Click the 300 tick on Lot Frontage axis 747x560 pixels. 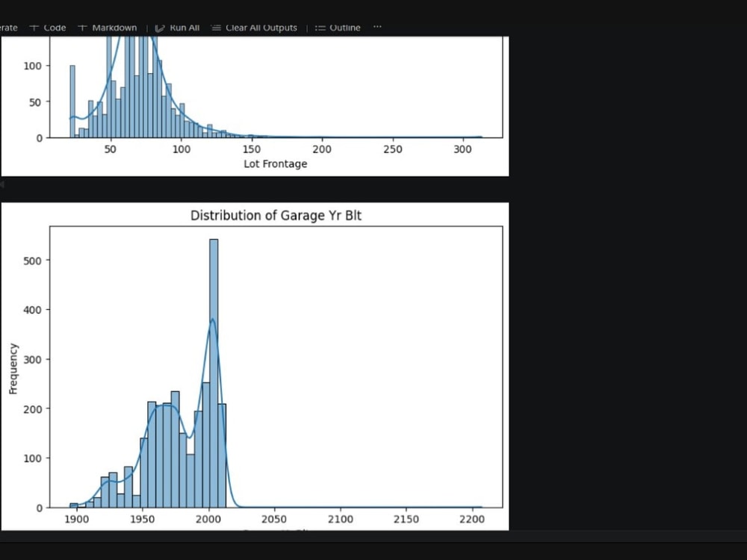[462, 149]
